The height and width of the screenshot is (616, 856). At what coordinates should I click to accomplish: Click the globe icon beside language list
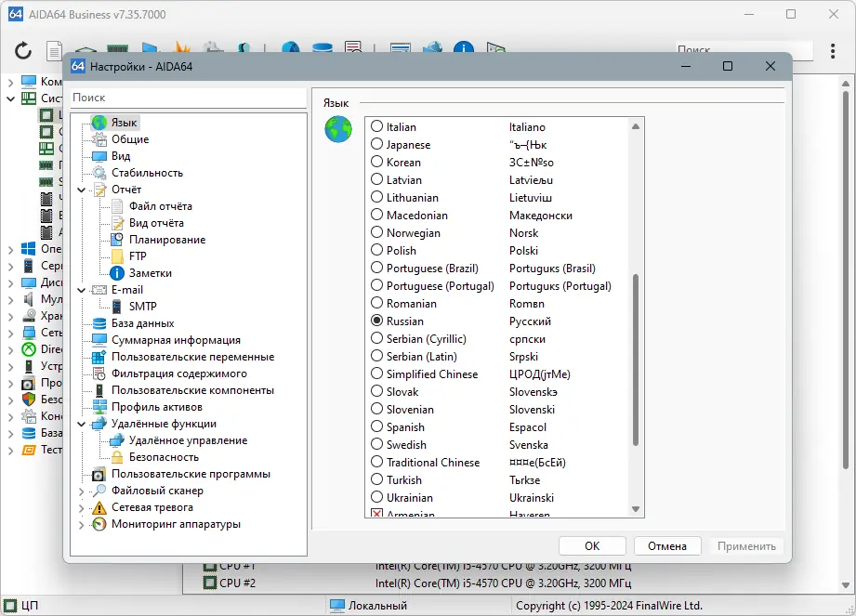(338, 129)
